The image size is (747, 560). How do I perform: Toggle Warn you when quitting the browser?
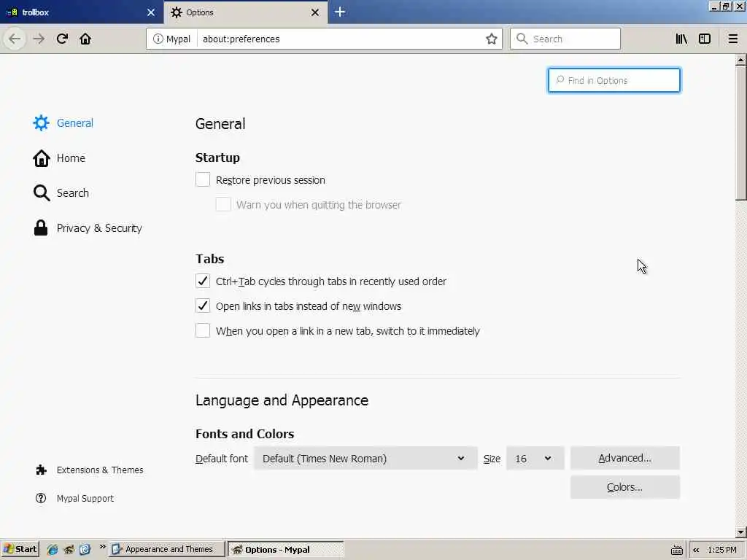tap(223, 204)
